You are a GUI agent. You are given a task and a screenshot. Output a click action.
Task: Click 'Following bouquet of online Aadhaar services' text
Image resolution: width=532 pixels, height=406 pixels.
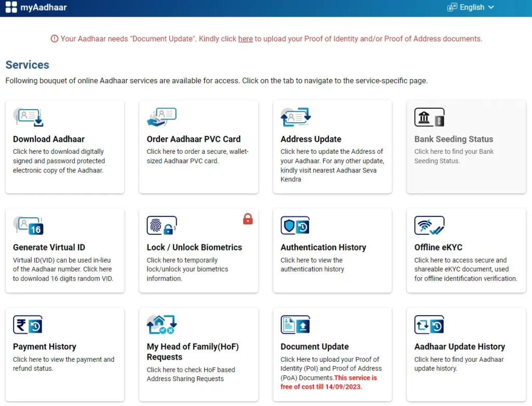click(217, 81)
